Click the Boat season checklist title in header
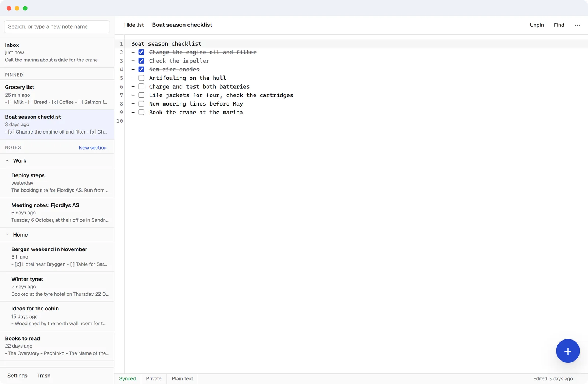588x384 pixels. pyautogui.click(x=182, y=25)
